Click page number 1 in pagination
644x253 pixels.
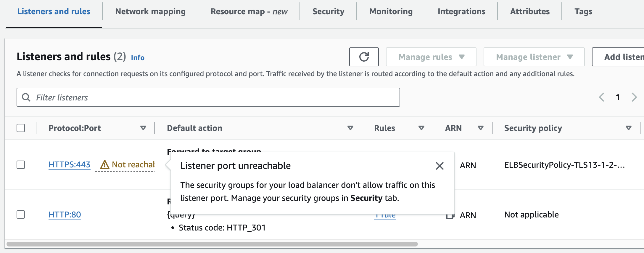pos(618,97)
